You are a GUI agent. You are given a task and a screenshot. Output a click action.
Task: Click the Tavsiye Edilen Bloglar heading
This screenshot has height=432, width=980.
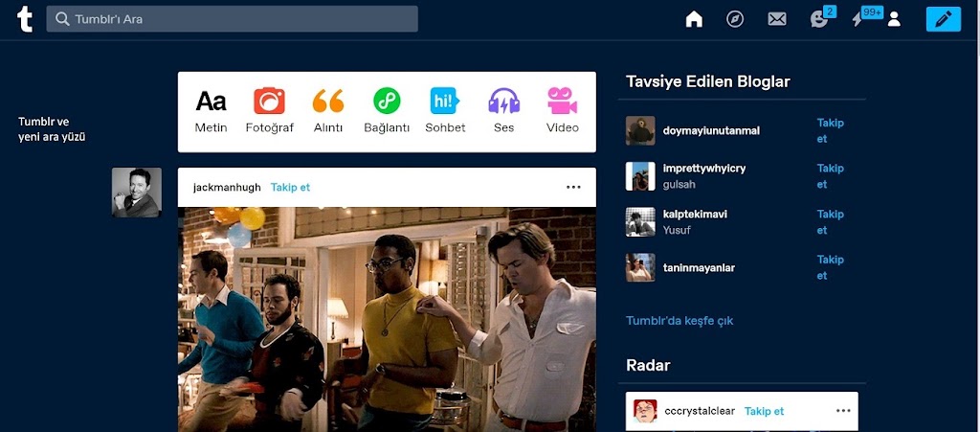[708, 82]
